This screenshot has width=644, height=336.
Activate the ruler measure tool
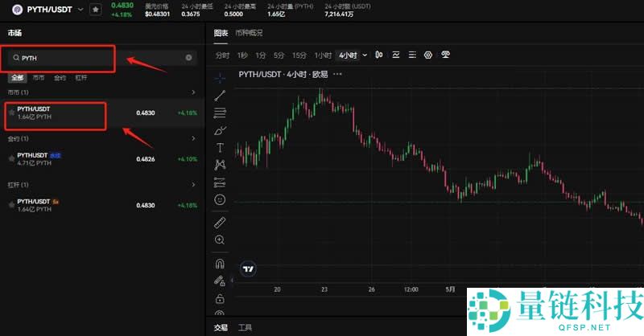[x=220, y=222]
